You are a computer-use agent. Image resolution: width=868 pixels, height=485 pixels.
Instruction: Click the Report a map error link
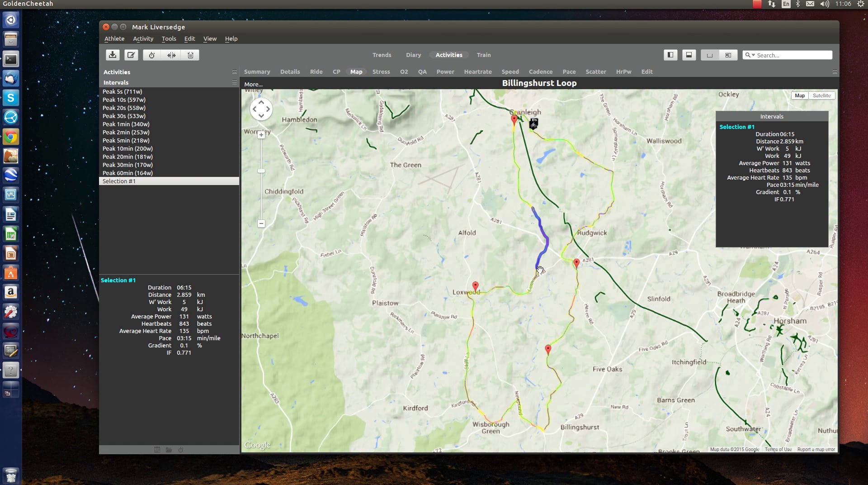click(816, 449)
